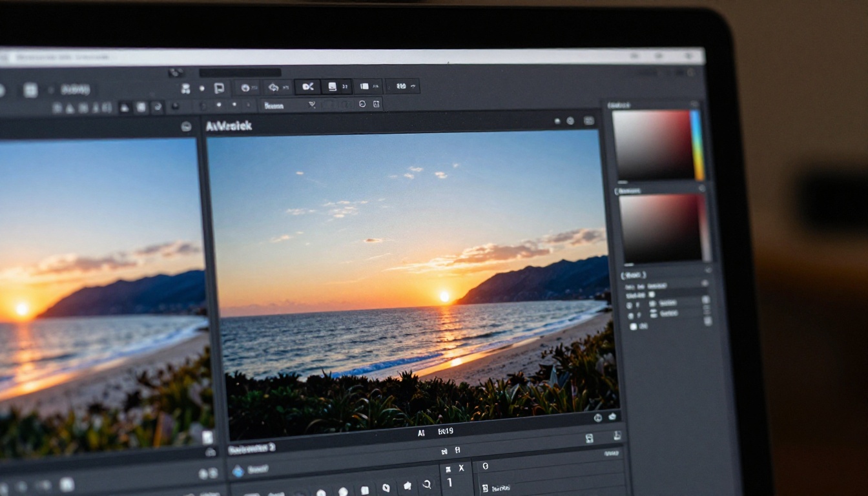Click the round icon at the canvas bottom-right corner
Image resolution: width=868 pixels, height=496 pixels.
(597, 418)
